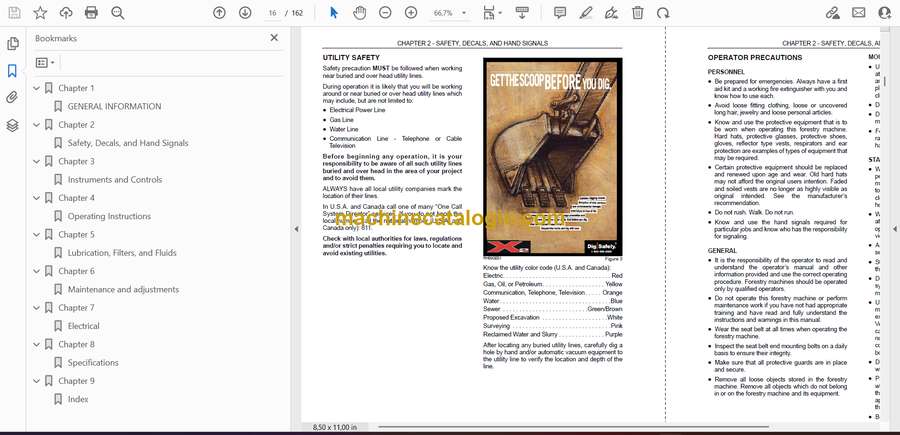Screen dimensions: 900x435
Task: Zoom out with the minus icon
Action: pos(385,13)
